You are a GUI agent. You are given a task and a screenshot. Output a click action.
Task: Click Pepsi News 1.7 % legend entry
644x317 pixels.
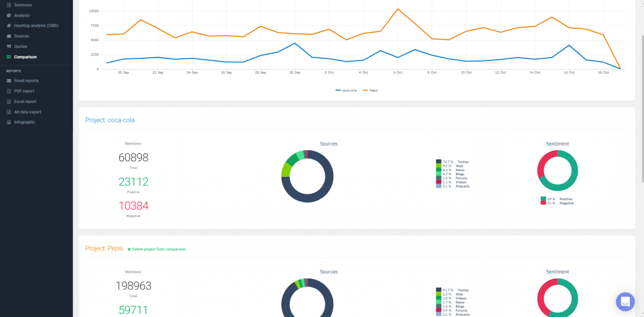tap(450, 302)
